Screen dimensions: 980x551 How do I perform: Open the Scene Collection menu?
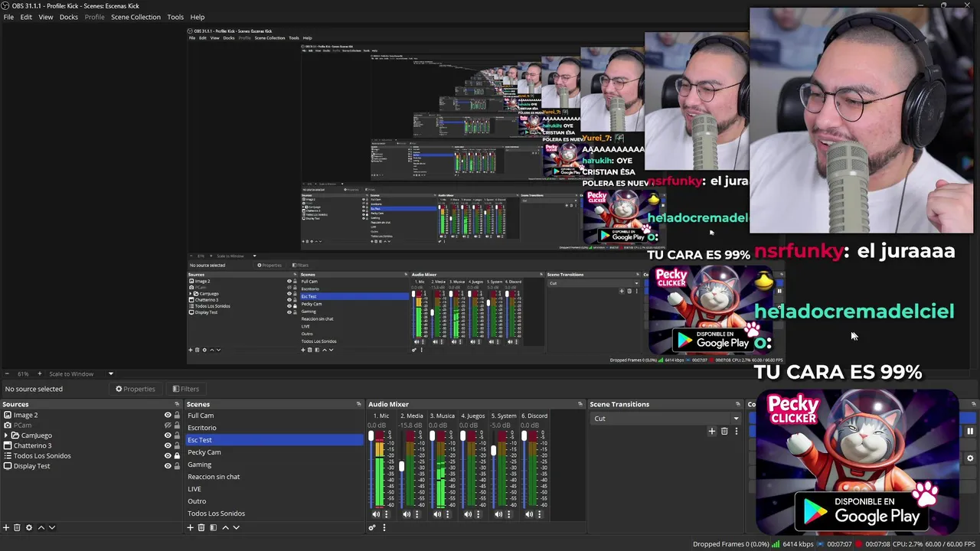(x=136, y=17)
